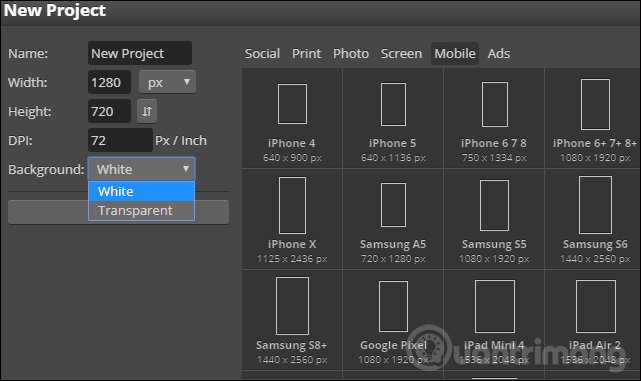This screenshot has height=381, width=641.
Task: Choose the Samsung S8+ template
Action: (292, 320)
